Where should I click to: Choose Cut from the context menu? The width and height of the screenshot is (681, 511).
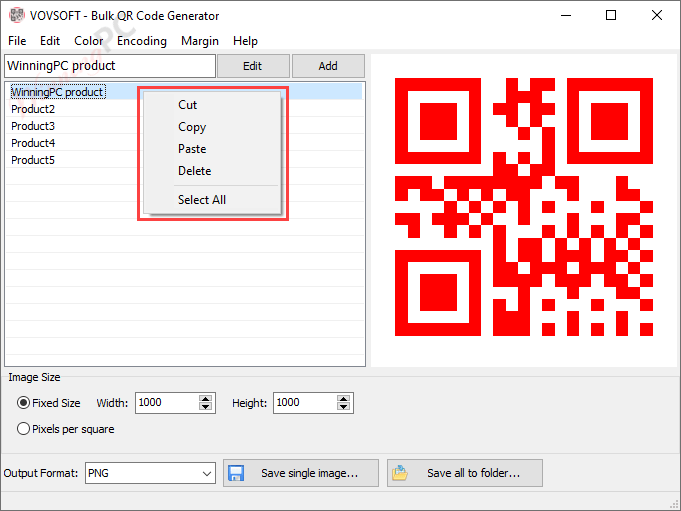coord(213,105)
